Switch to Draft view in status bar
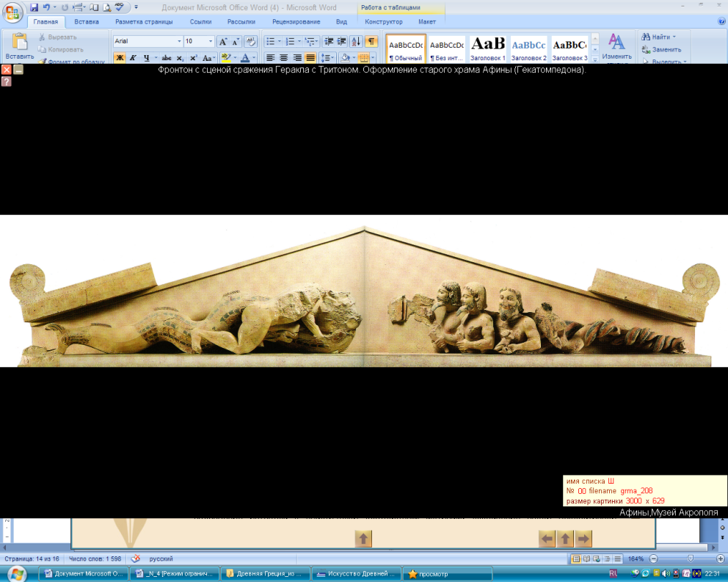The width and height of the screenshot is (728, 582). point(617,559)
